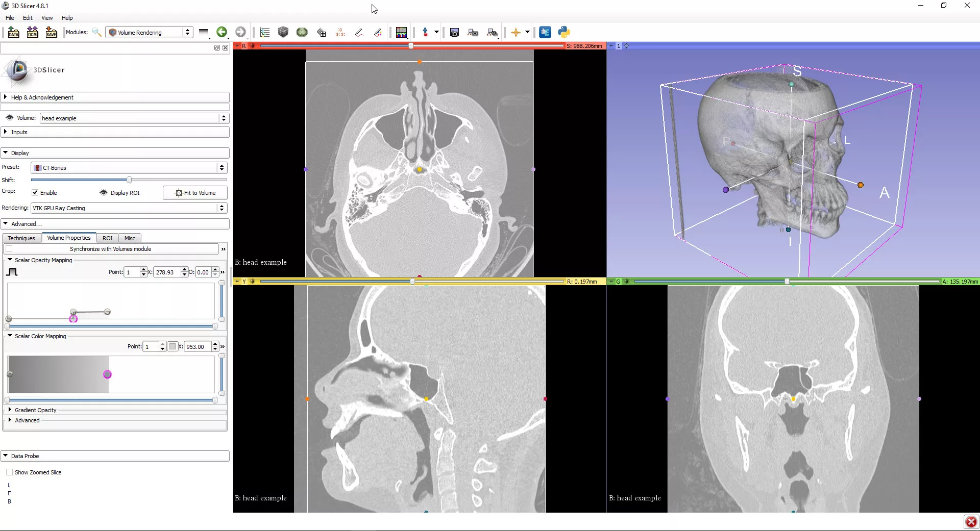Viewport: 980px width, 531px height.
Task: Check Synchronize with Volumes module box
Action: click(9, 249)
